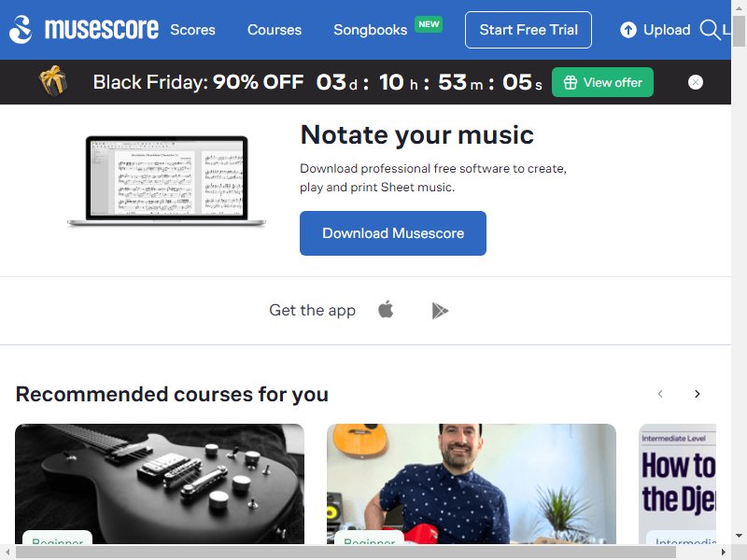Click the Musescore logo icon

click(x=21, y=30)
